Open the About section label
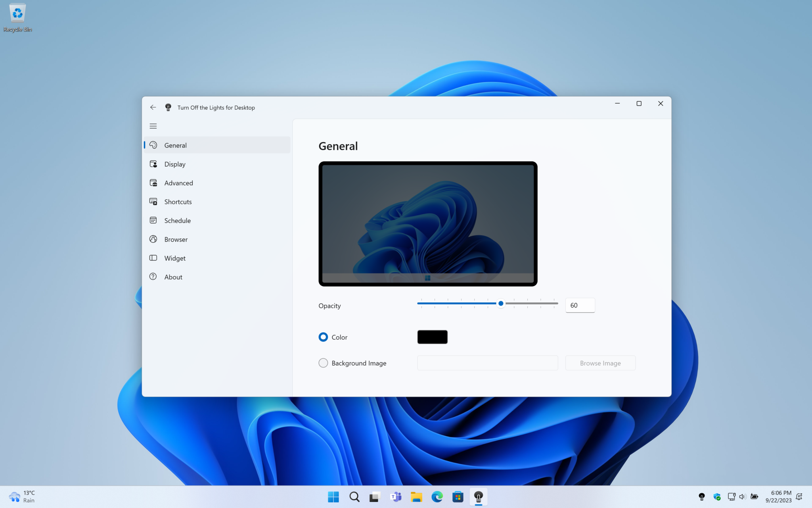 [173, 277]
